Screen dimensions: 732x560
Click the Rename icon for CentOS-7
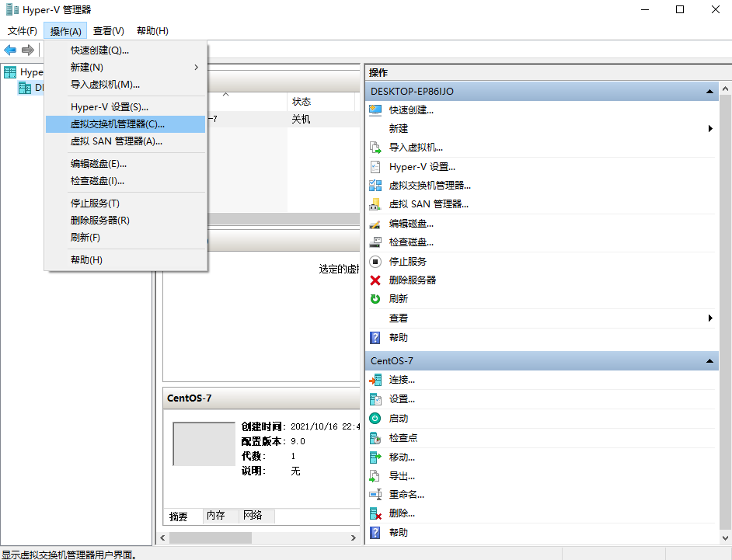click(x=375, y=494)
